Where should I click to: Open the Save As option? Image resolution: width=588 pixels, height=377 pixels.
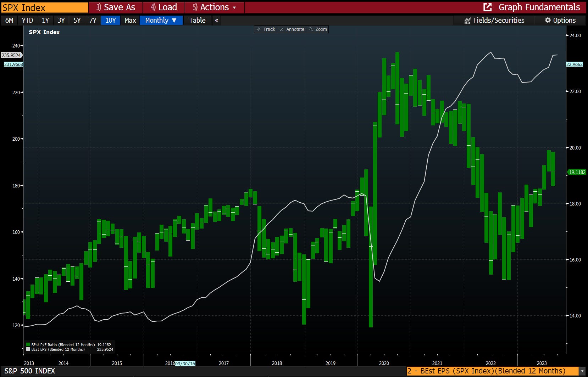116,7
